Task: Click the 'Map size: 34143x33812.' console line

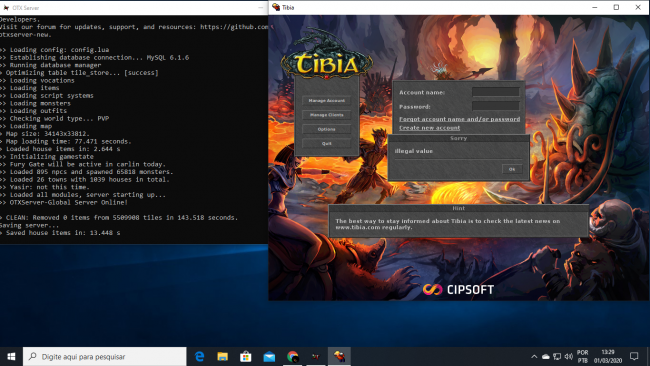Action: (45, 133)
